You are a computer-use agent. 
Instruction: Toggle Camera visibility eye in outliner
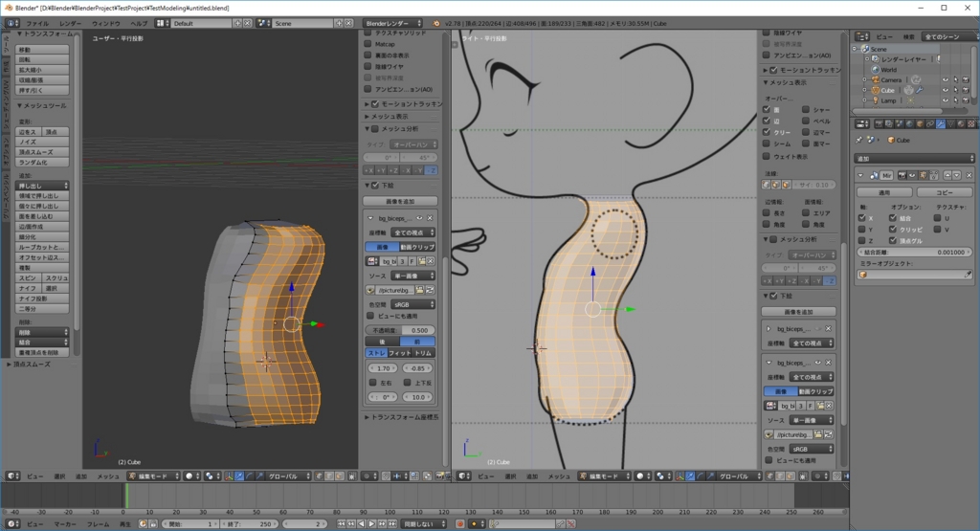click(x=945, y=80)
